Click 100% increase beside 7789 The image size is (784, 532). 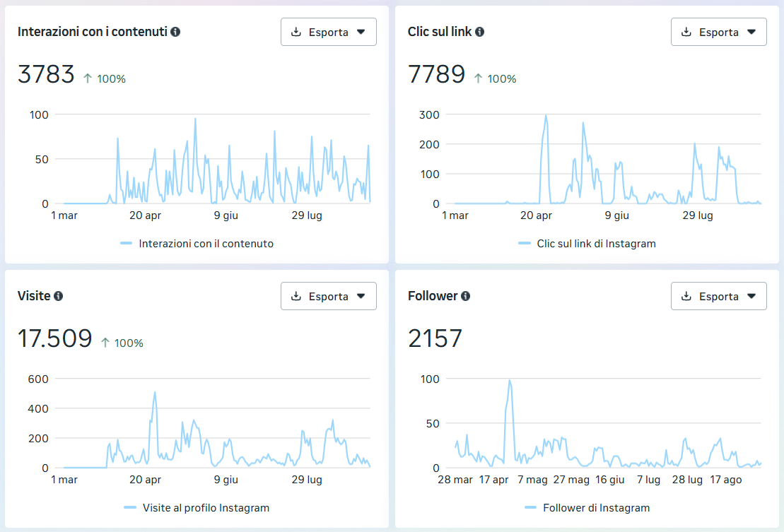click(495, 79)
